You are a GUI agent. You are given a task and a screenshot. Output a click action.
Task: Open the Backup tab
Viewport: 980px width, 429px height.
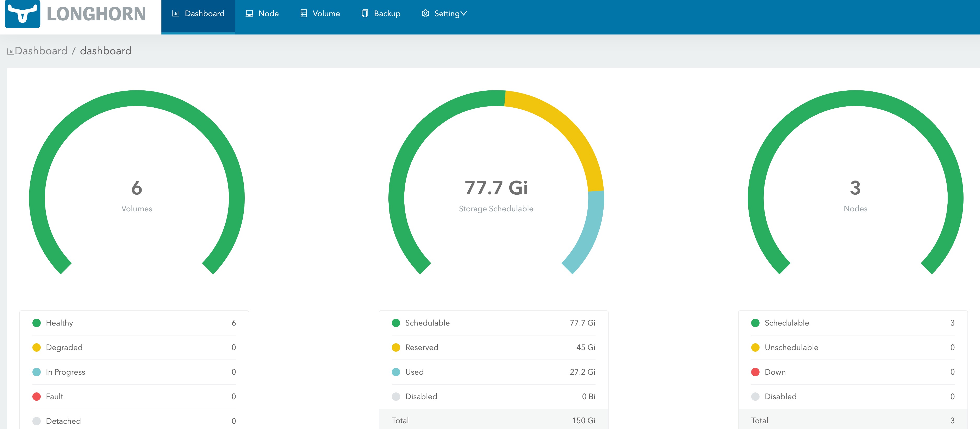coord(381,14)
